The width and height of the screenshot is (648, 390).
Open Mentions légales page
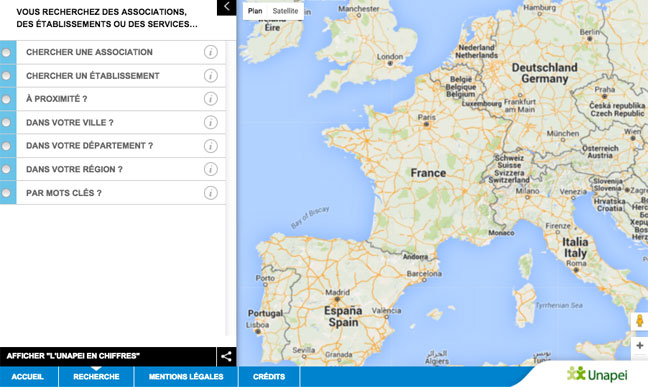(186, 377)
